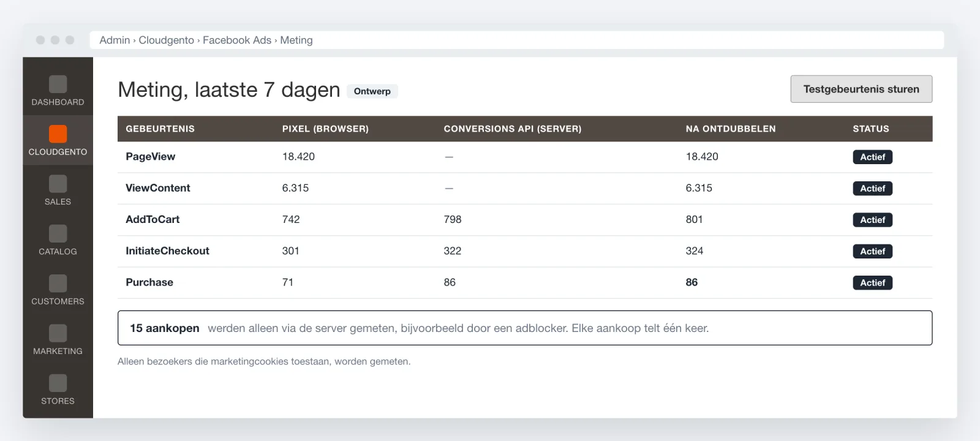Viewport: 980px width, 441px height.
Task: Click the InitiateCheckout server value 322
Action: [x=453, y=251]
